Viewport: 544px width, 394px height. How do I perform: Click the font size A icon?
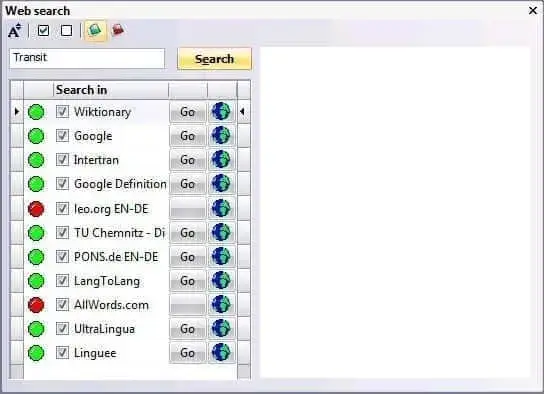[14, 31]
